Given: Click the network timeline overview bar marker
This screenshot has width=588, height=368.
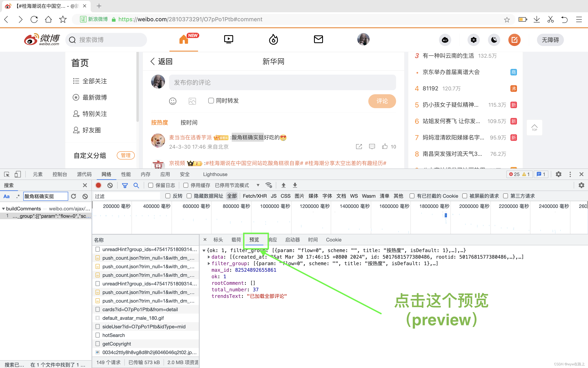Looking at the screenshot, I should tap(446, 215).
